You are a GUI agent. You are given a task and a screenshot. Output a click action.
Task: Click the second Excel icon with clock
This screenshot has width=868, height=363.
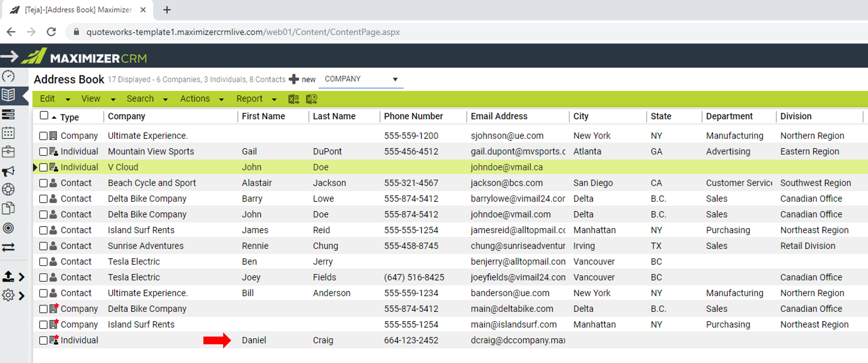click(312, 99)
